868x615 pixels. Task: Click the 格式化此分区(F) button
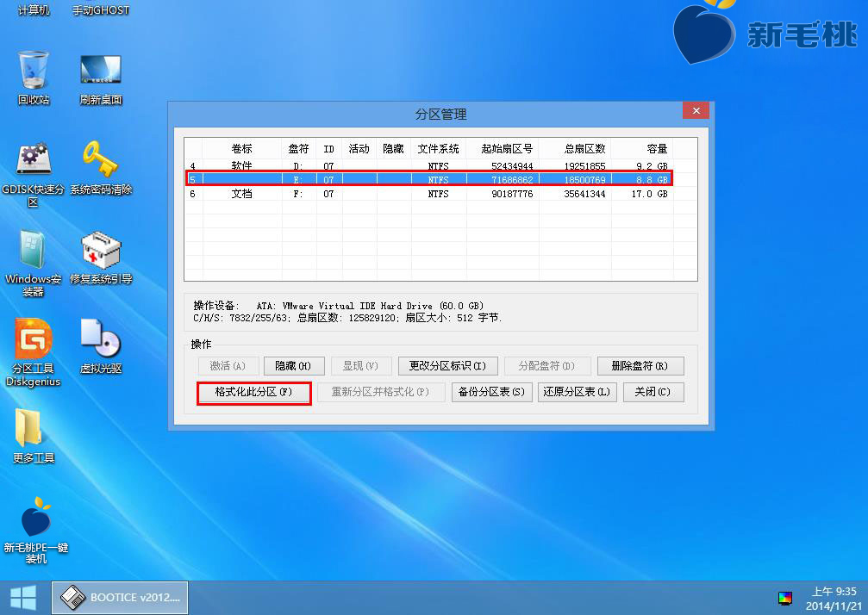click(x=253, y=392)
